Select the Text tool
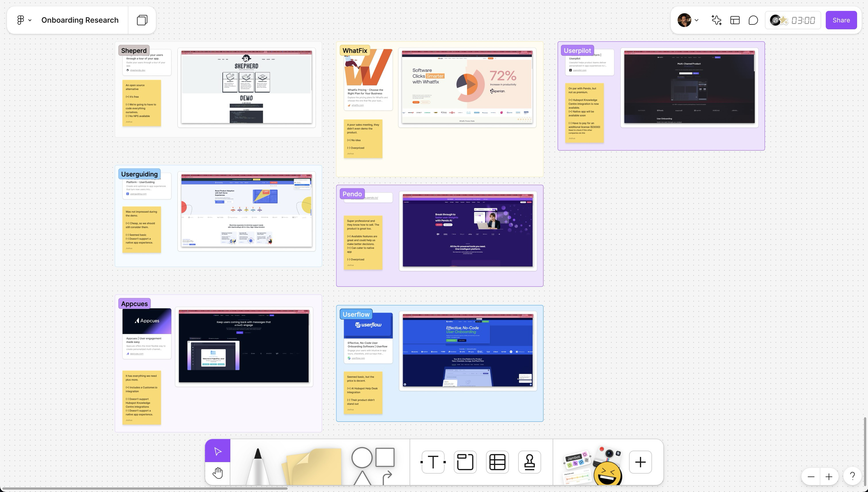This screenshot has height=492, width=868. [433, 462]
